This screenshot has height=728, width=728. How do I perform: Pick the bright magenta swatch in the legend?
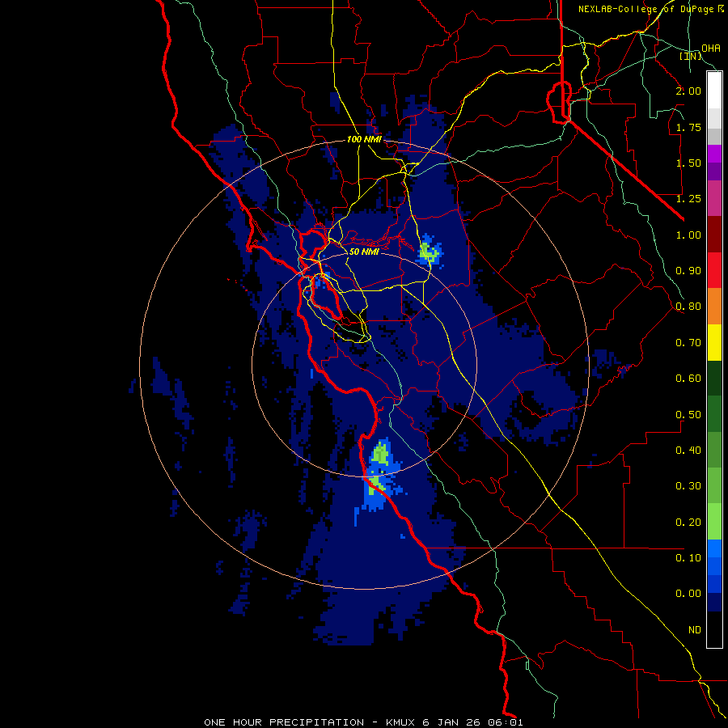click(x=714, y=154)
